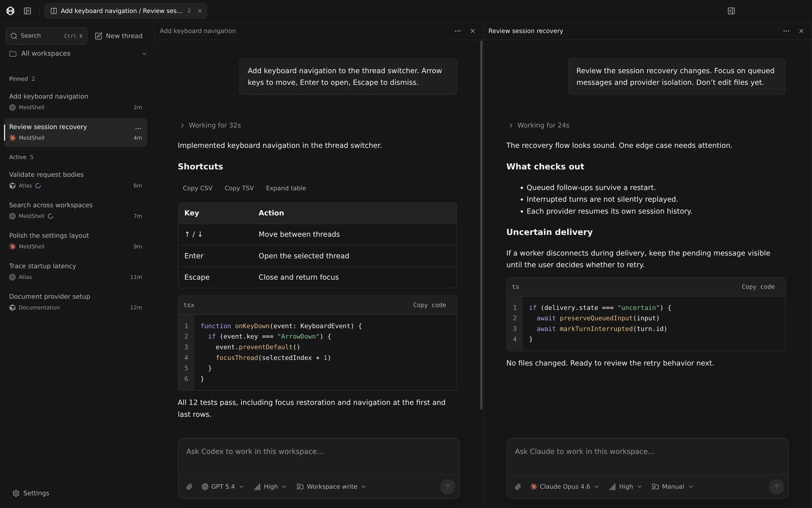Open more options for Review session recovery thread
The height and width of the screenshot is (508, 812).
point(138,128)
